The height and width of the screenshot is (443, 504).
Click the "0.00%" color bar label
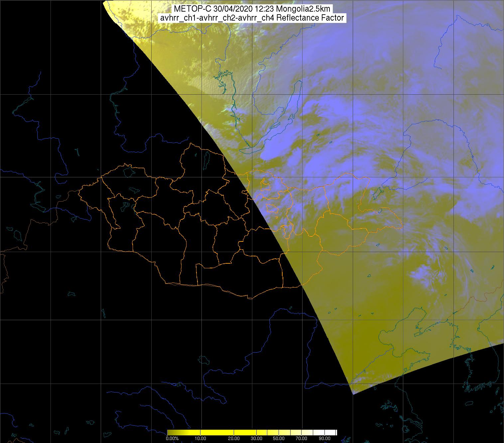coord(172,438)
